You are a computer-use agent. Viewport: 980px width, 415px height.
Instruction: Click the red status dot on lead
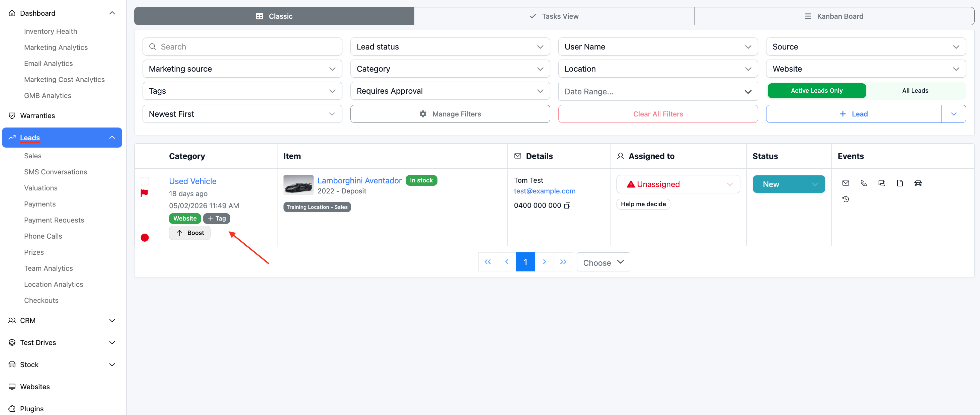(x=145, y=238)
